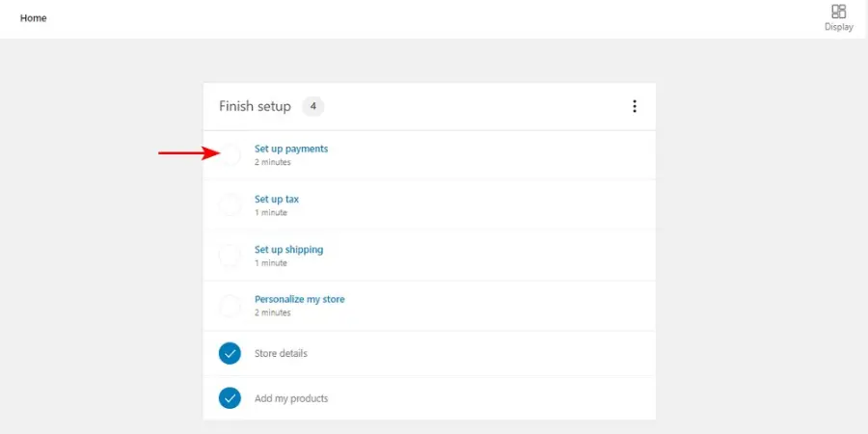Open the Set up payments task
This screenshot has height=434, width=868.
click(x=291, y=149)
